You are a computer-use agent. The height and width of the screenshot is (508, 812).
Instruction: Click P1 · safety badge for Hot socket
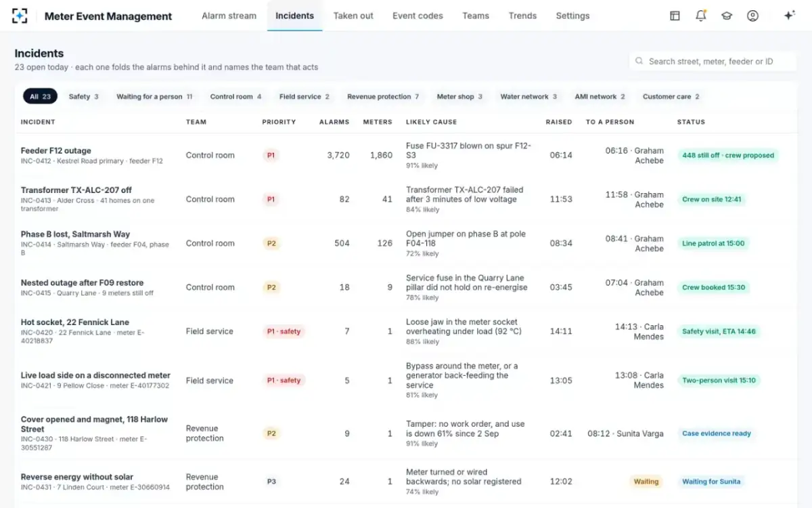(x=284, y=331)
